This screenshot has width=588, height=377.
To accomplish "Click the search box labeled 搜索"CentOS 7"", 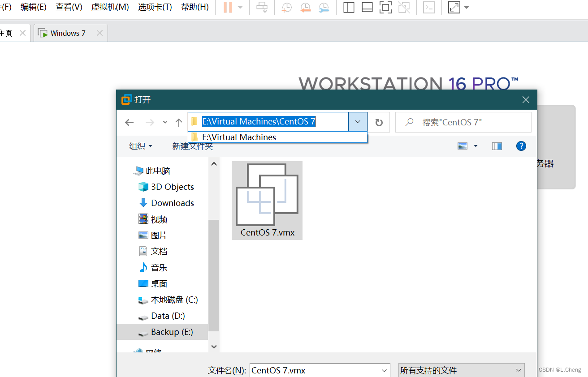I will [463, 122].
